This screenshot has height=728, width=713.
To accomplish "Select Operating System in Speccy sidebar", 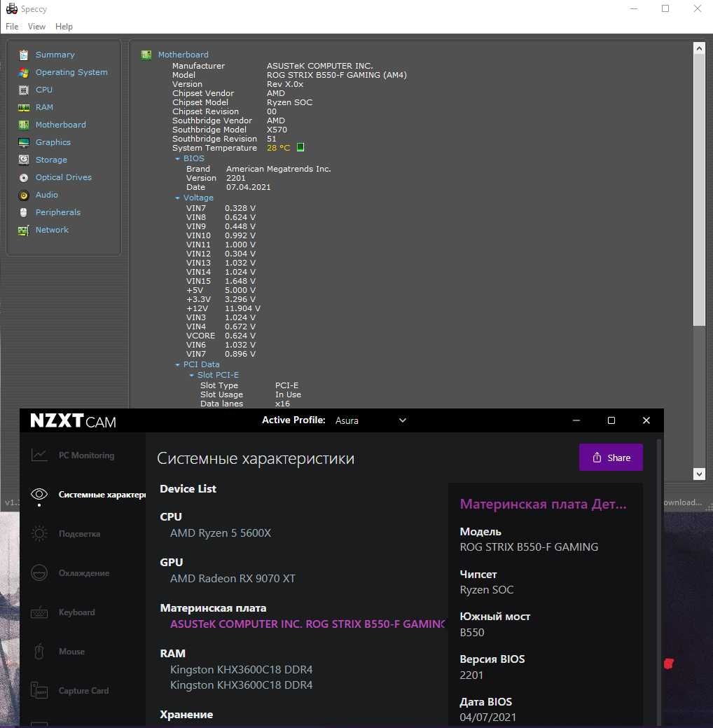I will pos(71,72).
